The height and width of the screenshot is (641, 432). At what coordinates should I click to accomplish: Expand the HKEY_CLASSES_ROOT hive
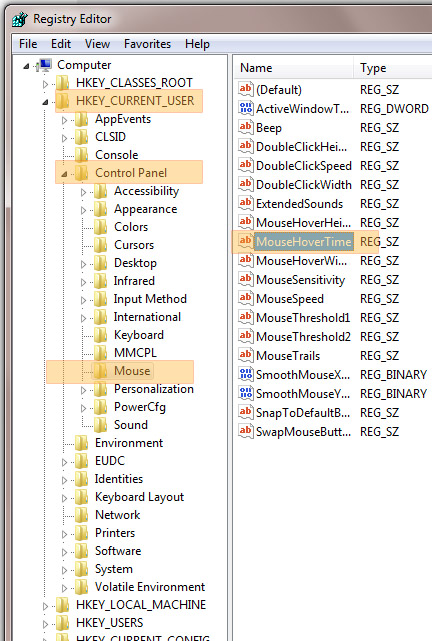(x=45, y=84)
